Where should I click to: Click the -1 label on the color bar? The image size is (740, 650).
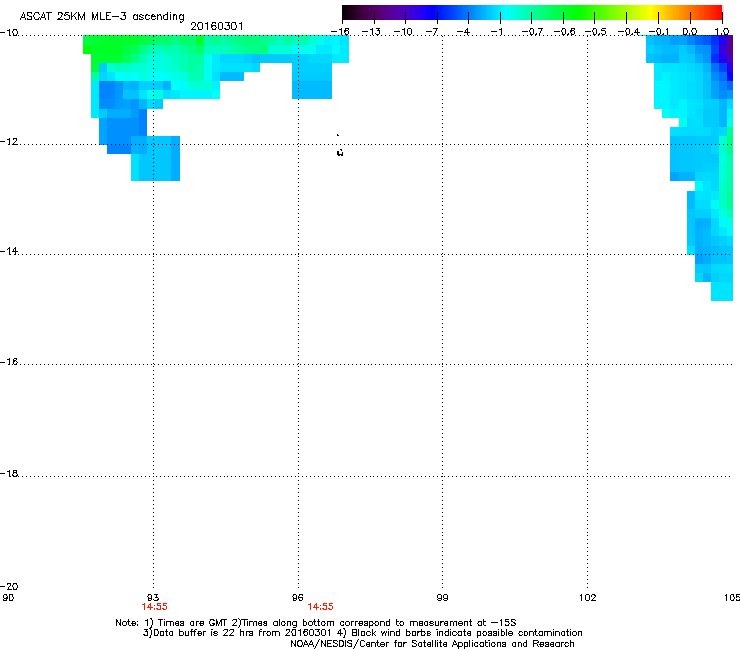pos(496,32)
